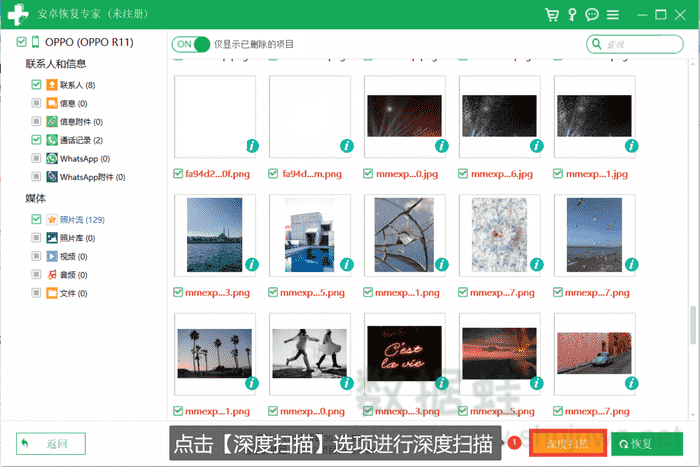Uncheck the OPPO (OPPO R11) device checkbox
The width and height of the screenshot is (700, 467).
pos(22,43)
